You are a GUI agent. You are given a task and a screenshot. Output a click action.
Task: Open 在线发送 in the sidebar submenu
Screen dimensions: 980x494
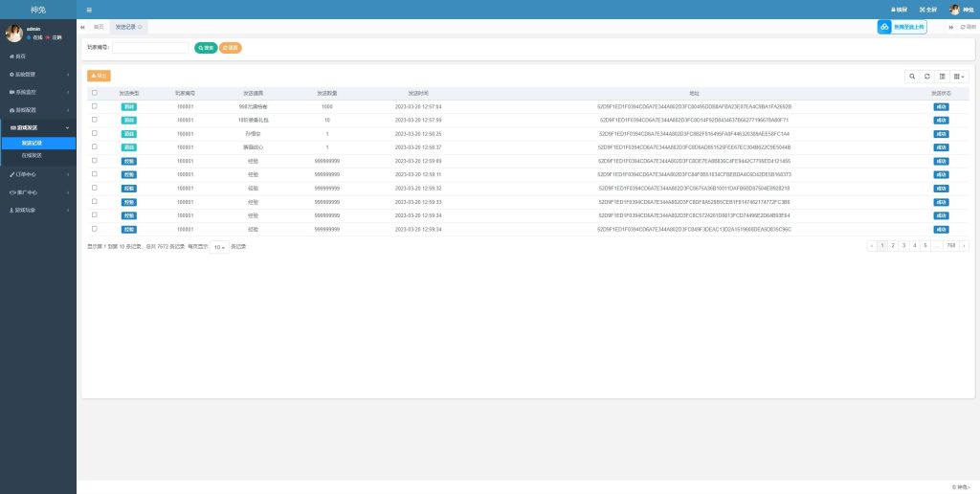[33, 154]
